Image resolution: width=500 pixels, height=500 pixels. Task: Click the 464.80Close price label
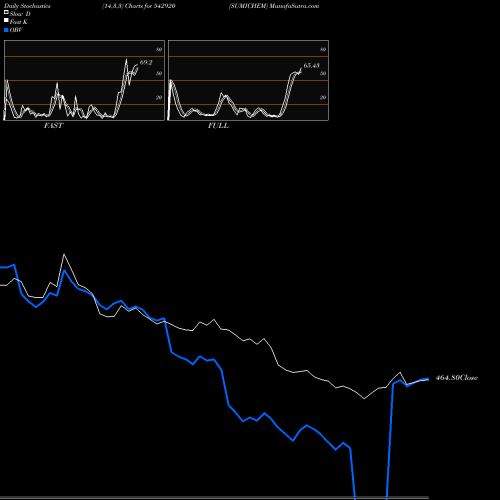coord(457,378)
